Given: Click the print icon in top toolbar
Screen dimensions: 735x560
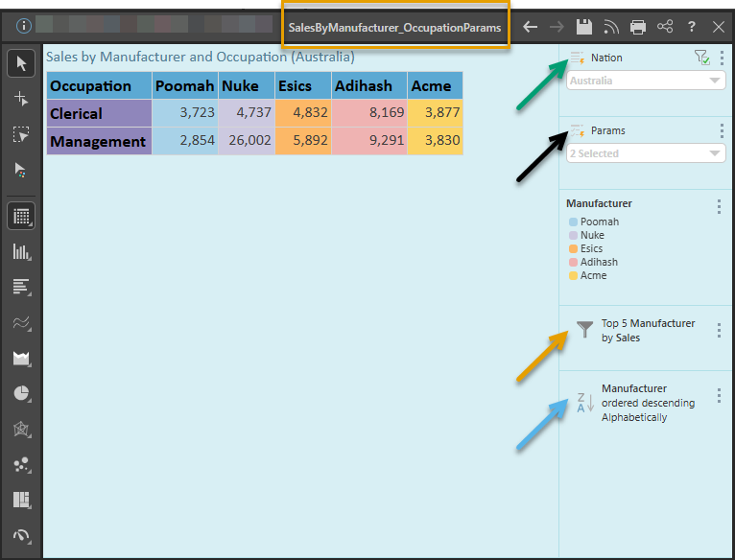Looking at the screenshot, I should 638,27.
